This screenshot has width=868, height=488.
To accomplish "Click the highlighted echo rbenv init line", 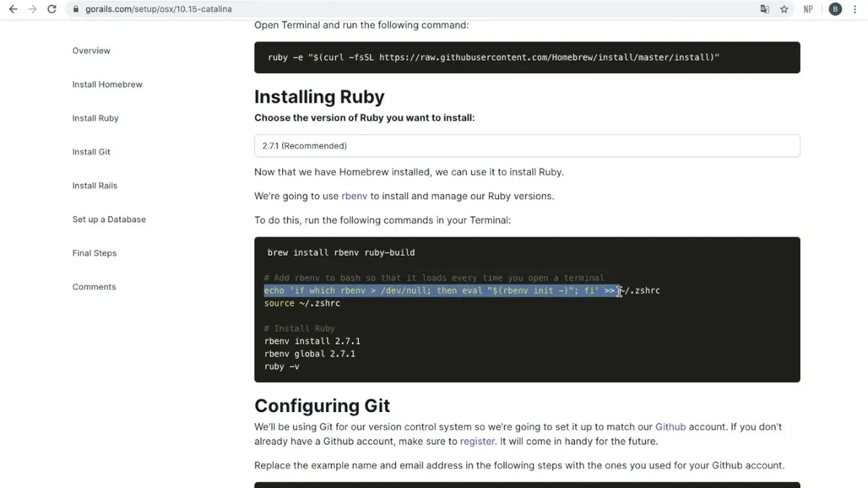I will point(461,291).
